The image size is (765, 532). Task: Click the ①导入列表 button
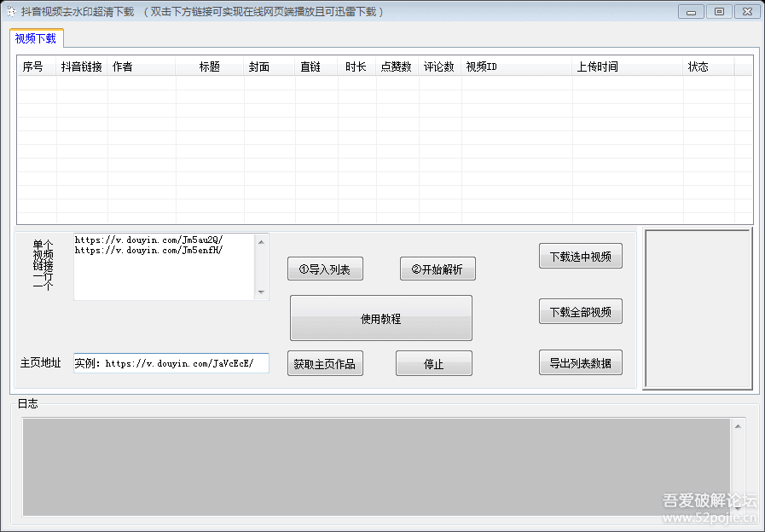pos(325,269)
